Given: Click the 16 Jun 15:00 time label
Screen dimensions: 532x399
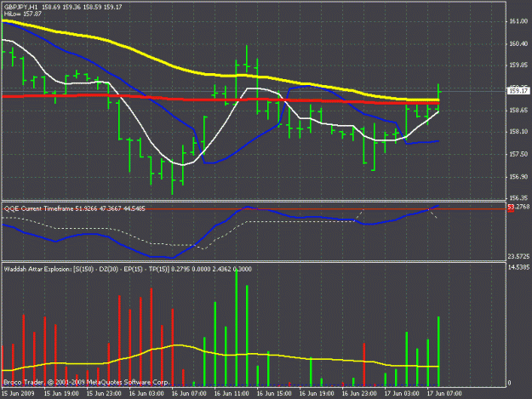Looking at the screenshot, I should click(x=274, y=393).
